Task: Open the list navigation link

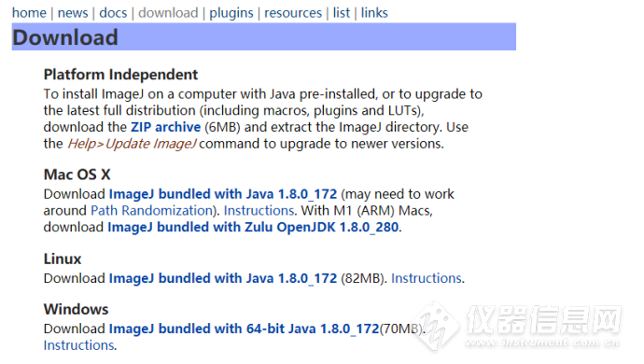Action: [342, 13]
